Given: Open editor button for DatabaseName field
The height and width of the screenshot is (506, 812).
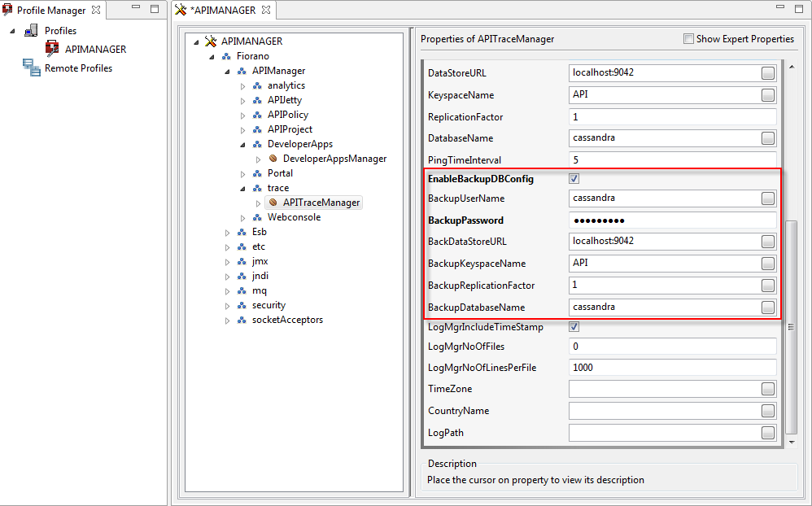Looking at the screenshot, I should [x=768, y=138].
